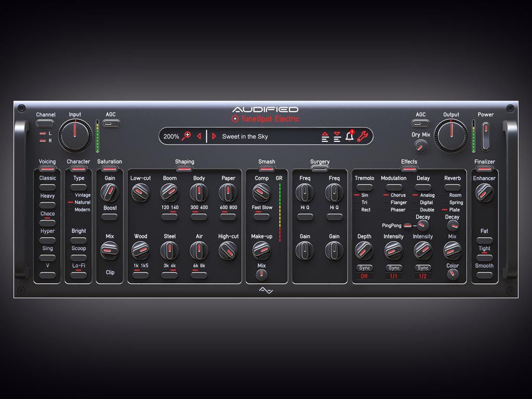The image size is (532, 399).
Task: Select the Classic voicing button
Action: pyautogui.click(x=47, y=187)
